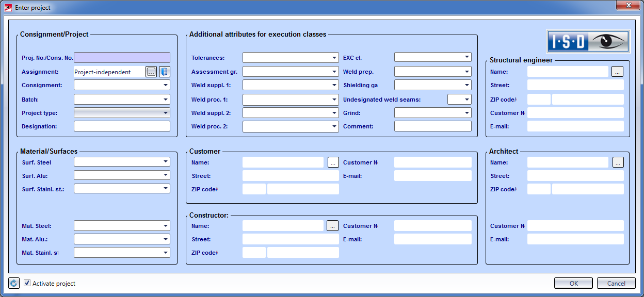This screenshot has width=644, height=297.
Task: Expand the EXC cl. dropdown
Action: 432,57
